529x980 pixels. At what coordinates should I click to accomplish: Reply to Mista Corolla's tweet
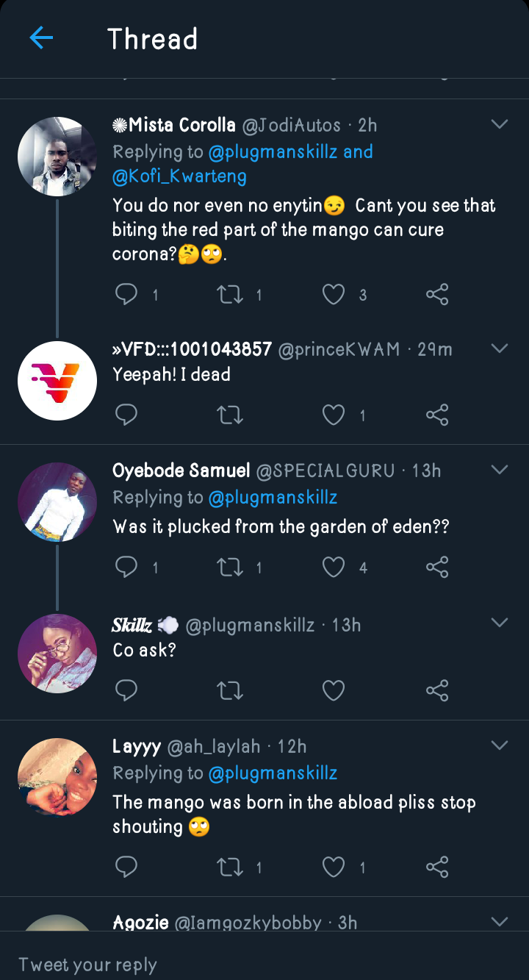[x=127, y=295]
